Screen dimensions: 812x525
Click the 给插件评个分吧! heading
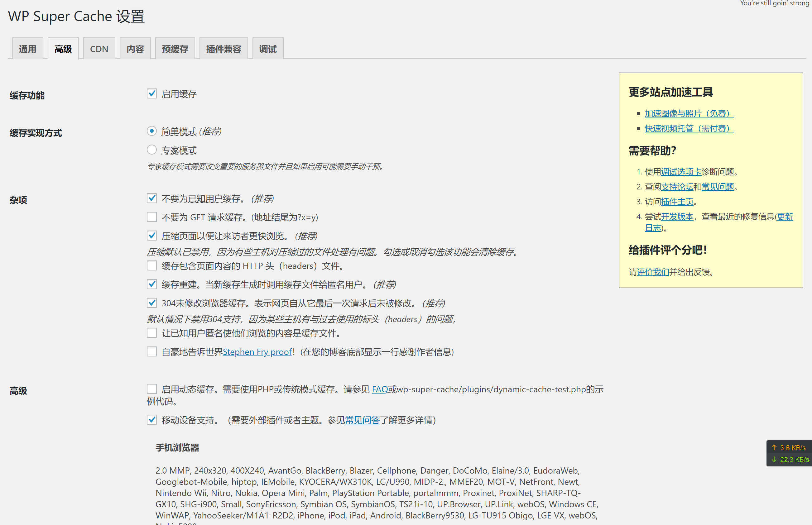tap(667, 250)
